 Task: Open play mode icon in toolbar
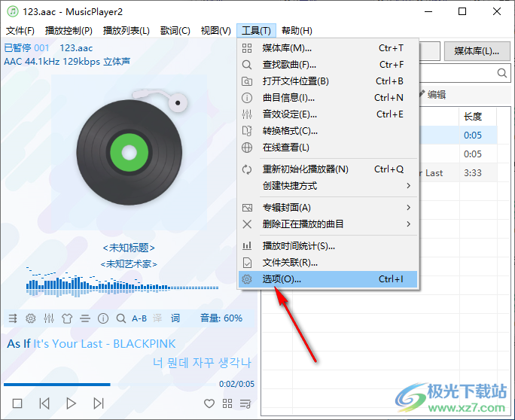point(13,318)
